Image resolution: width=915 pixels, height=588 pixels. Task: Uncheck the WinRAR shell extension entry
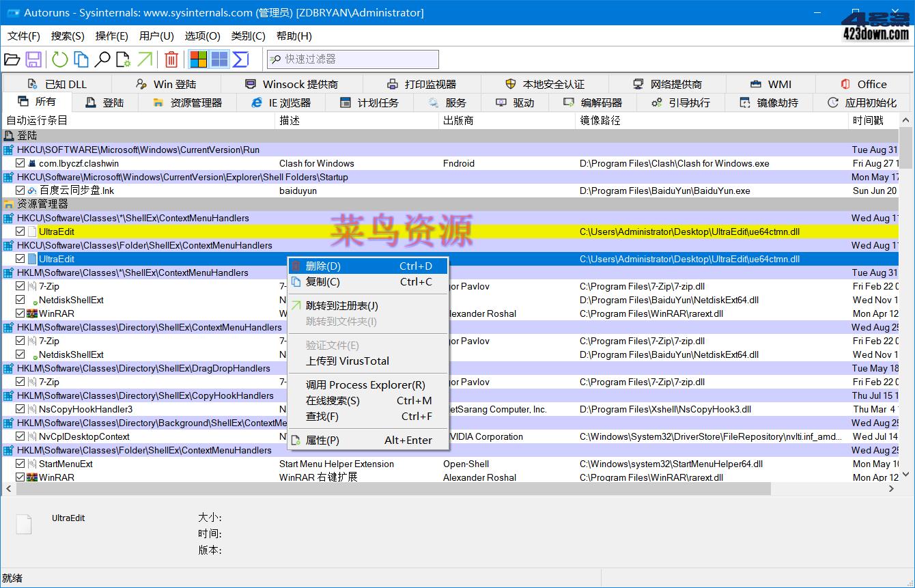20,313
